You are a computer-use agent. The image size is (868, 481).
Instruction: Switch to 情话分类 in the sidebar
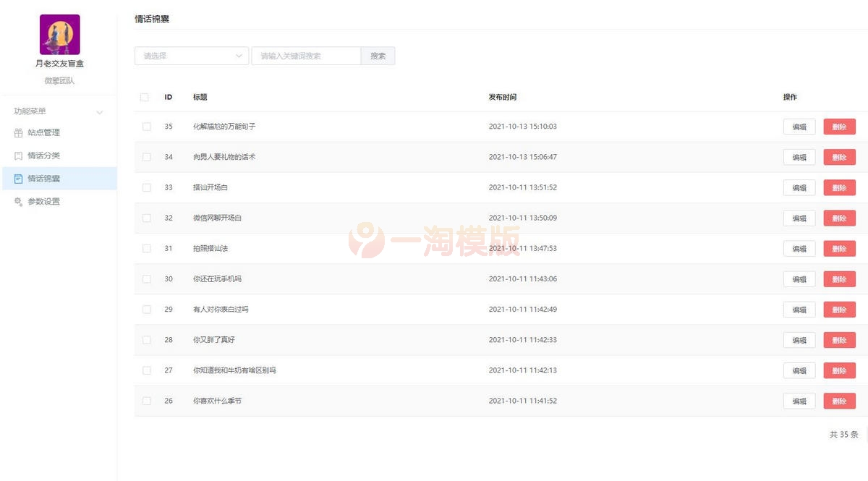(x=45, y=156)
